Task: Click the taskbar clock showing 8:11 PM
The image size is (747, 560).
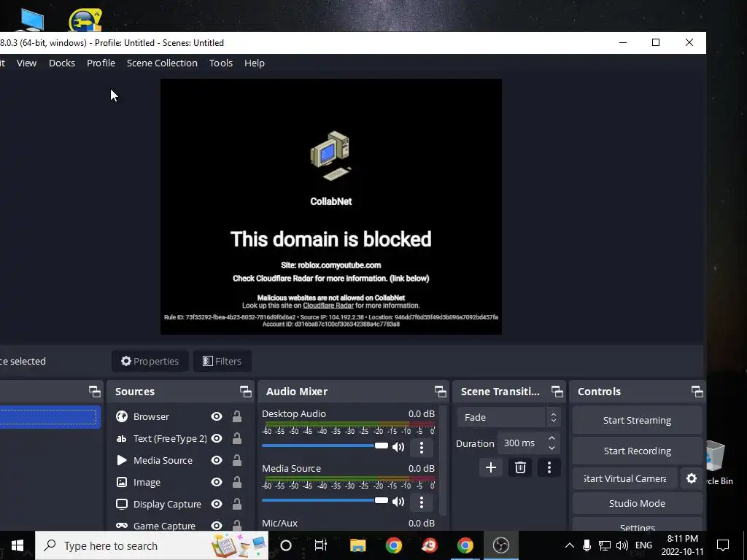Action: pyautogui.click(x=682, y=545)
